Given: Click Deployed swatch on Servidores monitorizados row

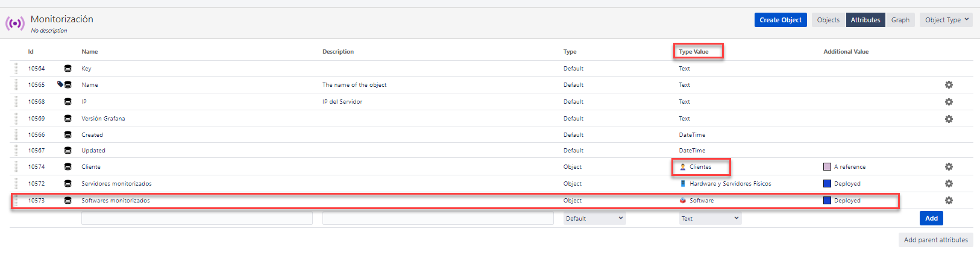Looking at the screenshot, I should 827,184.
